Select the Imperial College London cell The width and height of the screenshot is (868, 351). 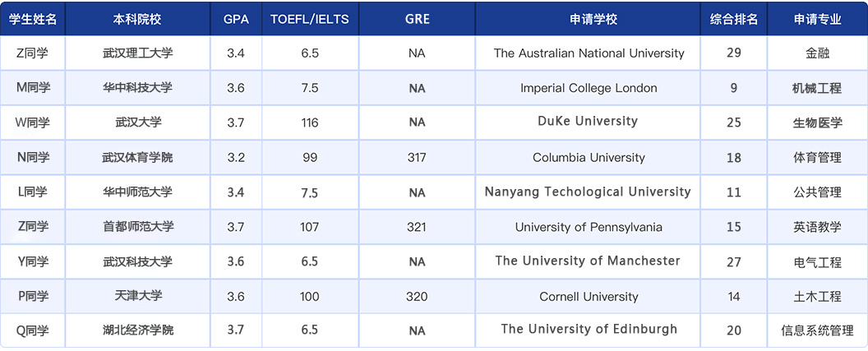589,88
